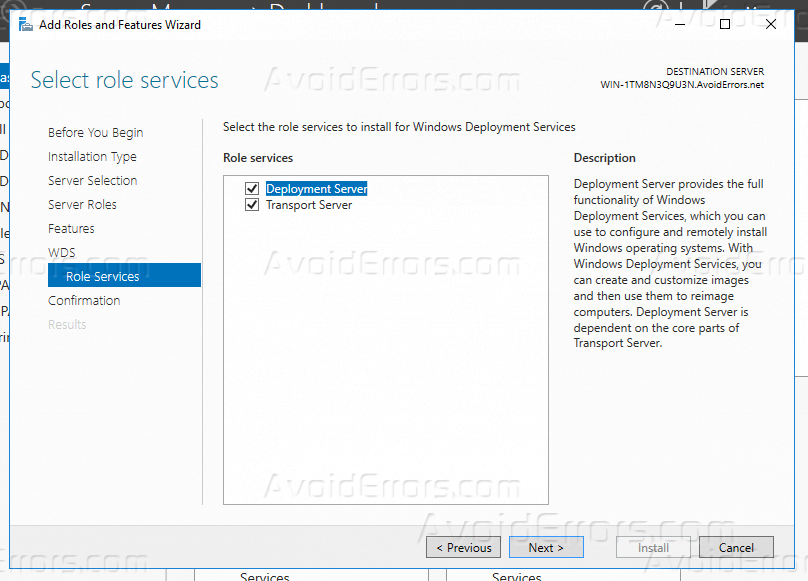
Task: Click the greyed-out Results step
Action: point(67,325)
